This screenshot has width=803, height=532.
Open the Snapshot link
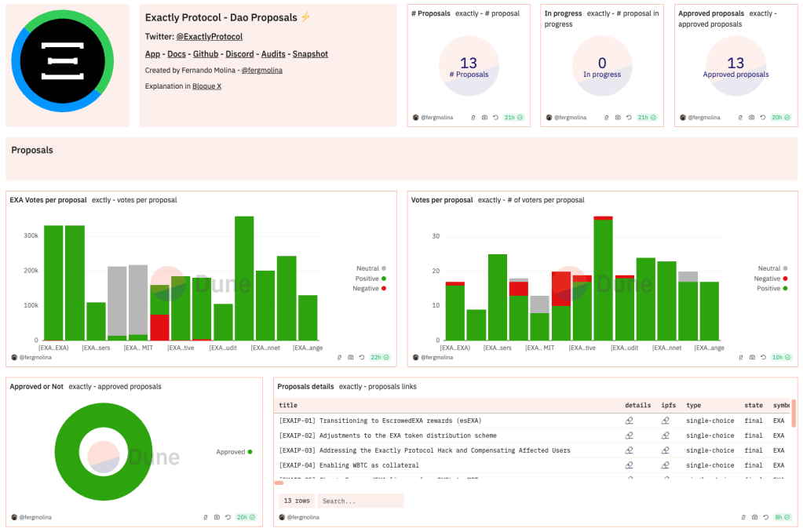(310, 54)
